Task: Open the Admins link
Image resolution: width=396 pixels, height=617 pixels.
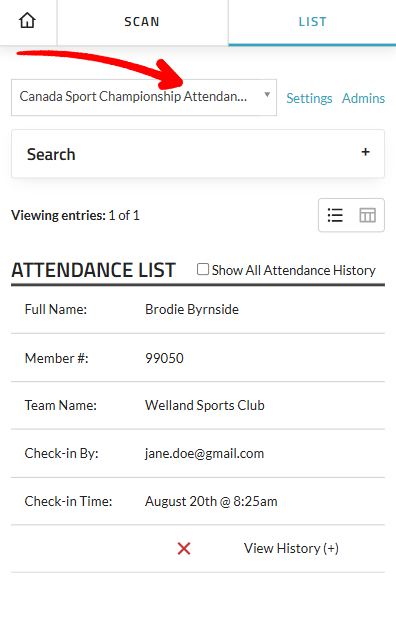Action: [x=363, y=98]
